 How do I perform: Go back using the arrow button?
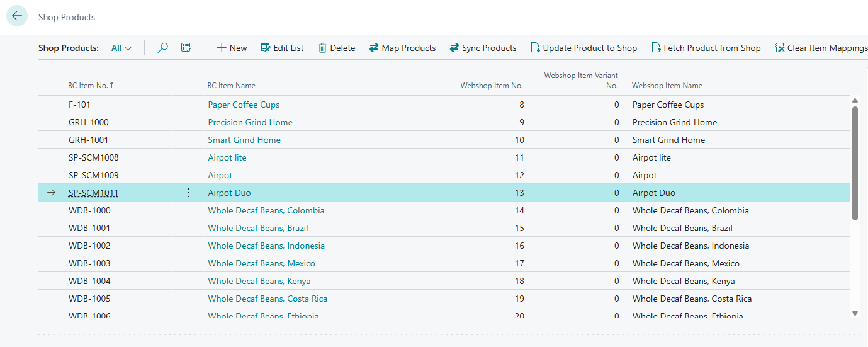click(x=17, y=16)
